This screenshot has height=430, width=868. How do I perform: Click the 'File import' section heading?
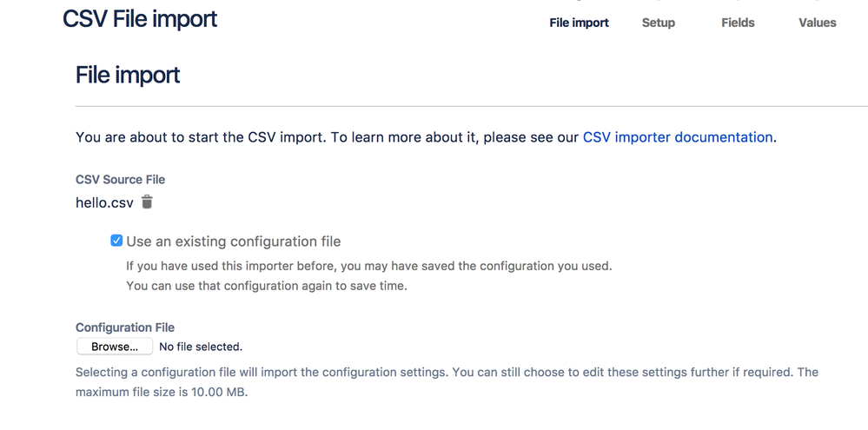pyautogui.click(x=128, y=75)
